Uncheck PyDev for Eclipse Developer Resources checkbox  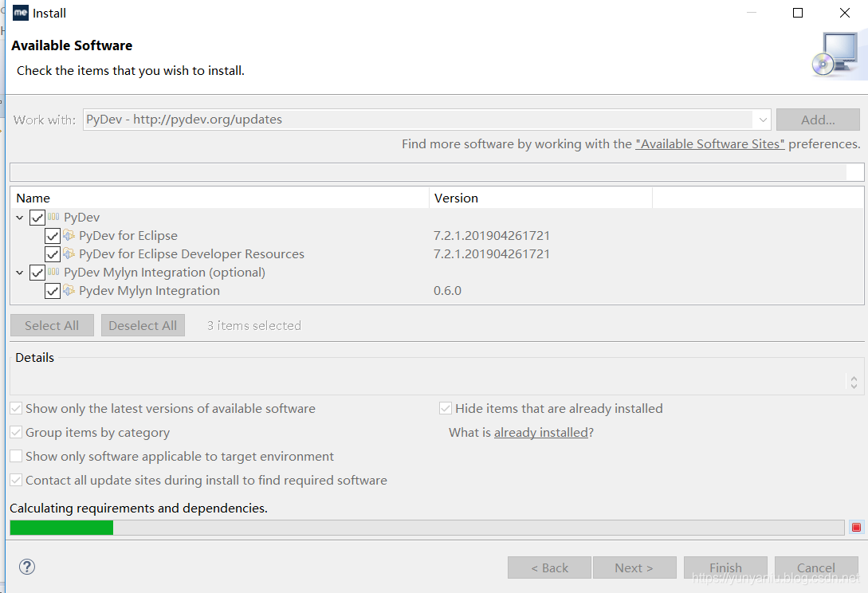point(53,254)
